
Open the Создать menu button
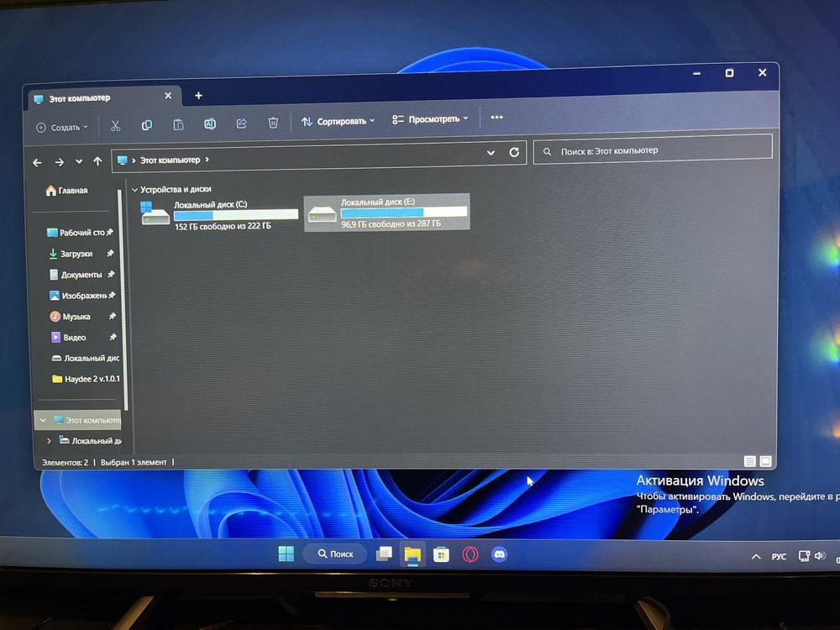[x=61, y=128]
